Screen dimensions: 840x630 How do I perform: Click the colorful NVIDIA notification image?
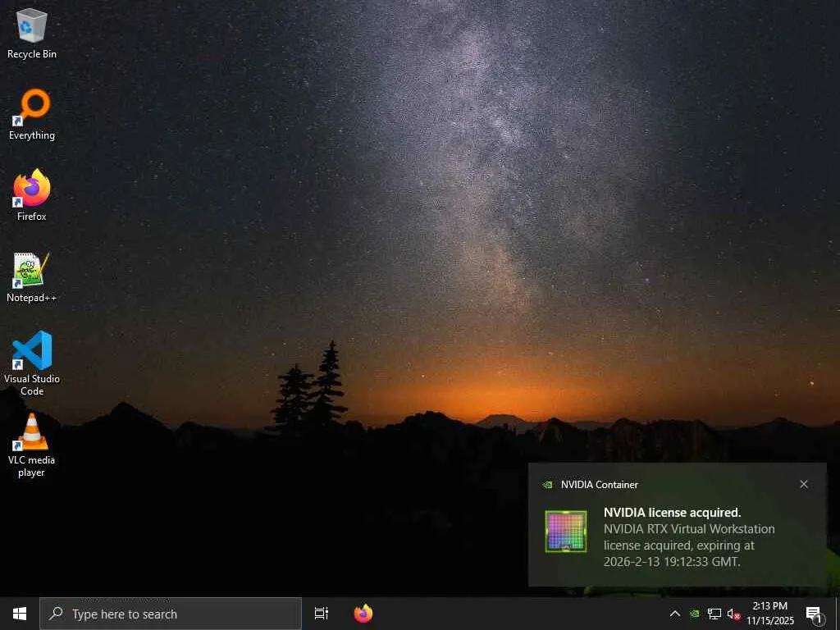(566, 531)
